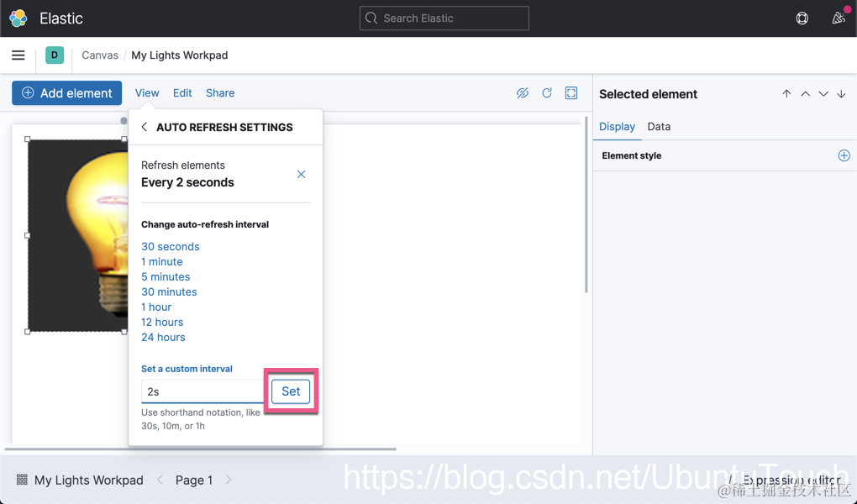
Task: Open the newsfeed celebration icon
Action: 839,18
